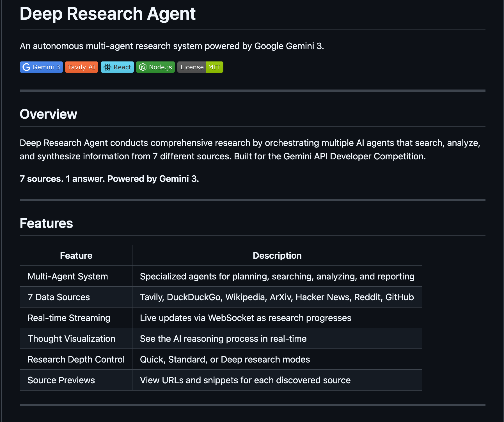Click the 'Feature' table column header

point(76,256)
